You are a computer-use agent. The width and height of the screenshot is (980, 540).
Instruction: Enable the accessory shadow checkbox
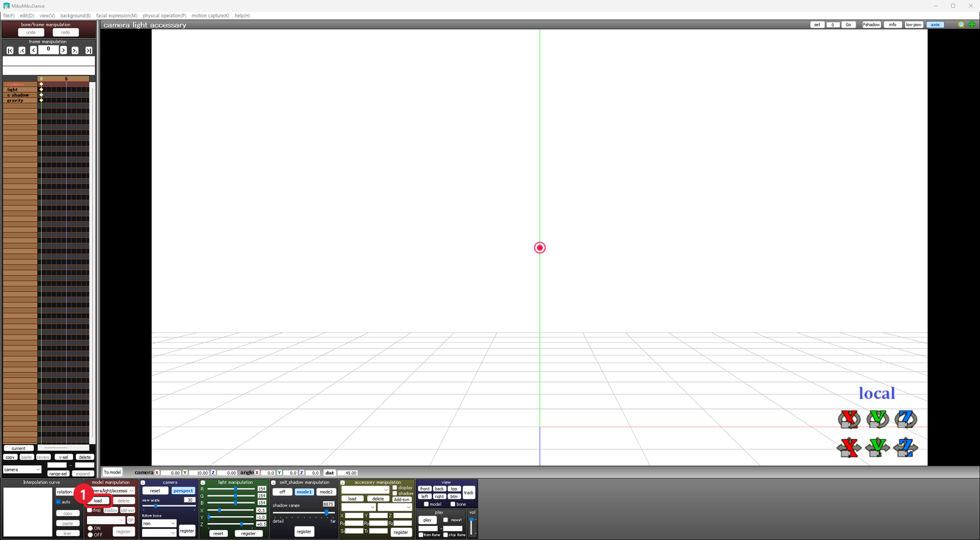coord(395,493)
